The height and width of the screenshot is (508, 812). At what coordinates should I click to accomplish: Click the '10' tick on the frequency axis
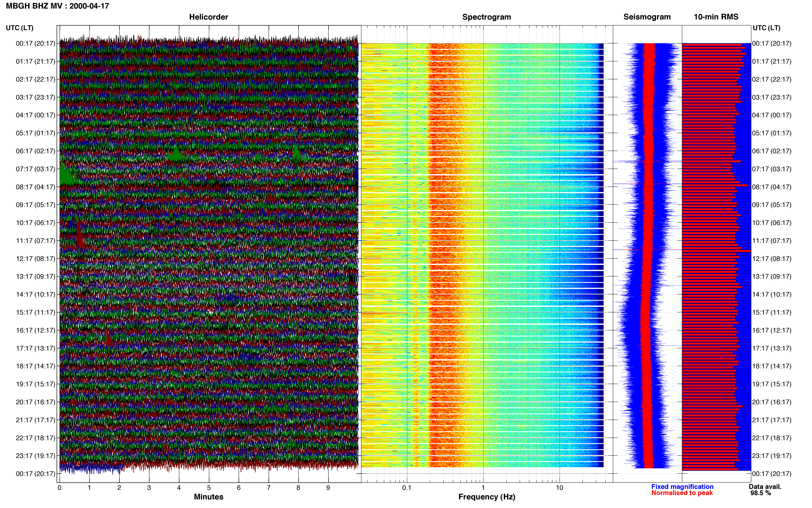pos(559,488)
